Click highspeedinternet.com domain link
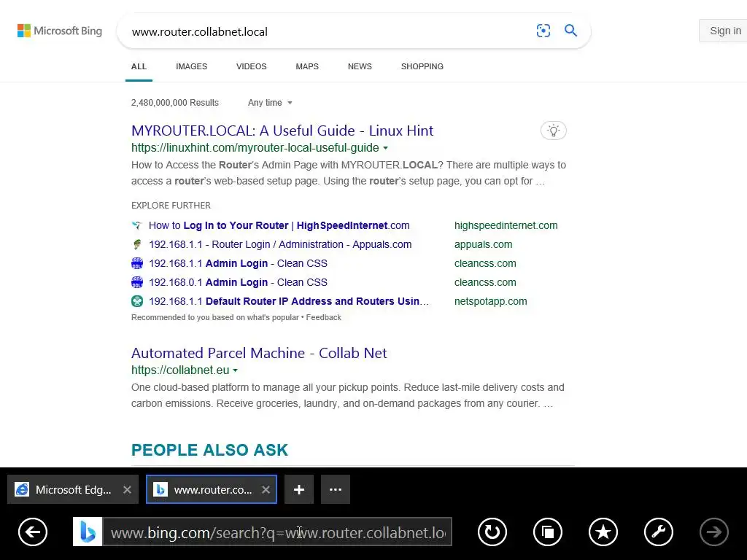 click(x=506, y=225)
